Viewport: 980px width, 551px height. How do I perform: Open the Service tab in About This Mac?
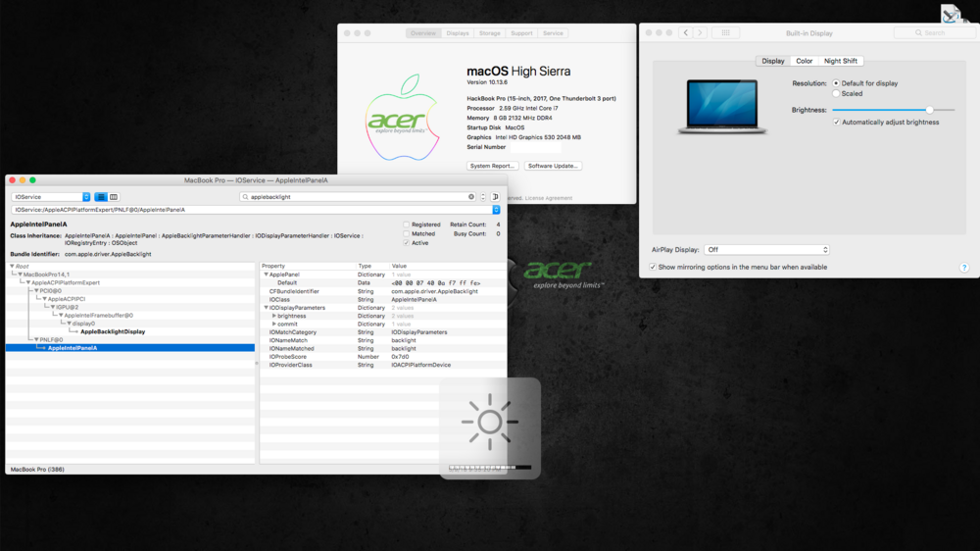[553, 33]
